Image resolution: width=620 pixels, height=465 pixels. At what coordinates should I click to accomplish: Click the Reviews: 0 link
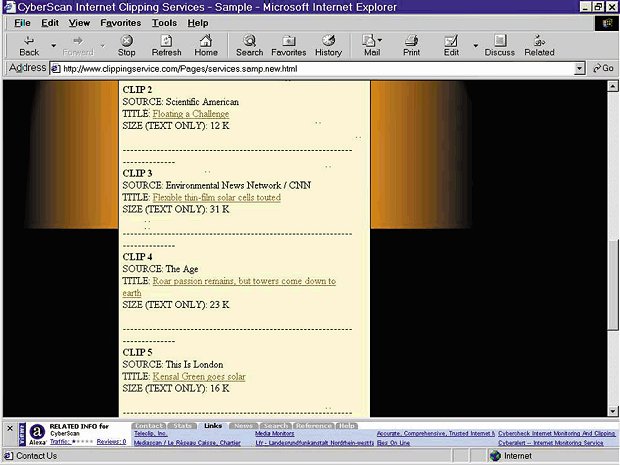tap(112, 442)
